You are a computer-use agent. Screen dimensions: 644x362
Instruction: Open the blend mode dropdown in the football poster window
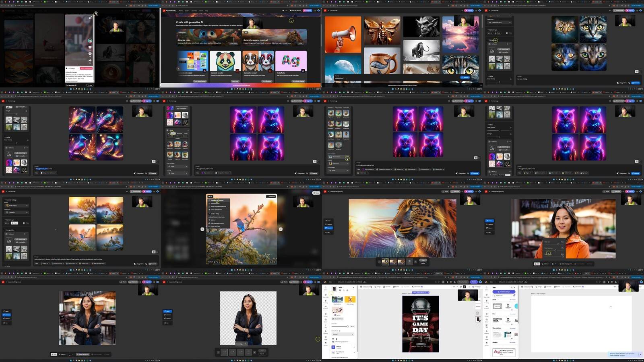(343, 334)
